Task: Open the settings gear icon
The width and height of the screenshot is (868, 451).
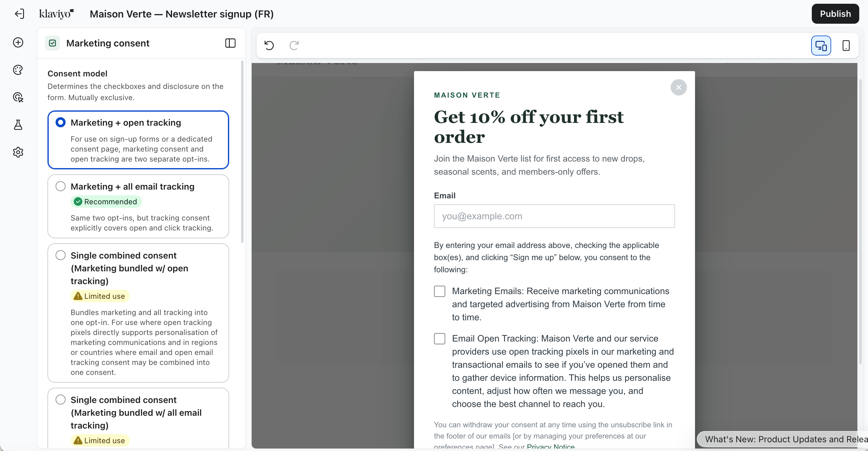Action: [18, 152]
